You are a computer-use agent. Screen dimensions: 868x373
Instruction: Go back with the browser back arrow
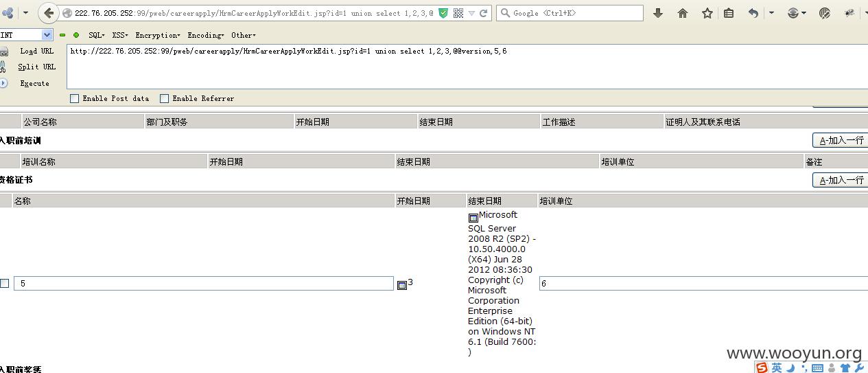tap(49, 13)
